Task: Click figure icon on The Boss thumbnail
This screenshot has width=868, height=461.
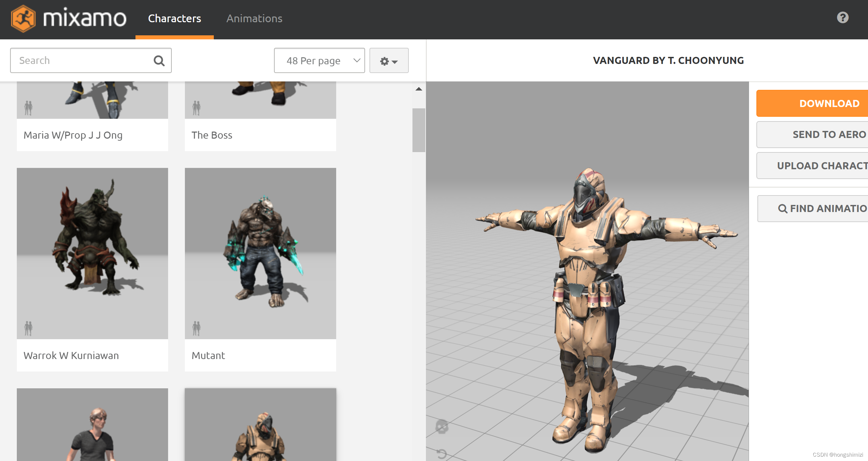Action: pyautogui.click(x=196, y=108)
